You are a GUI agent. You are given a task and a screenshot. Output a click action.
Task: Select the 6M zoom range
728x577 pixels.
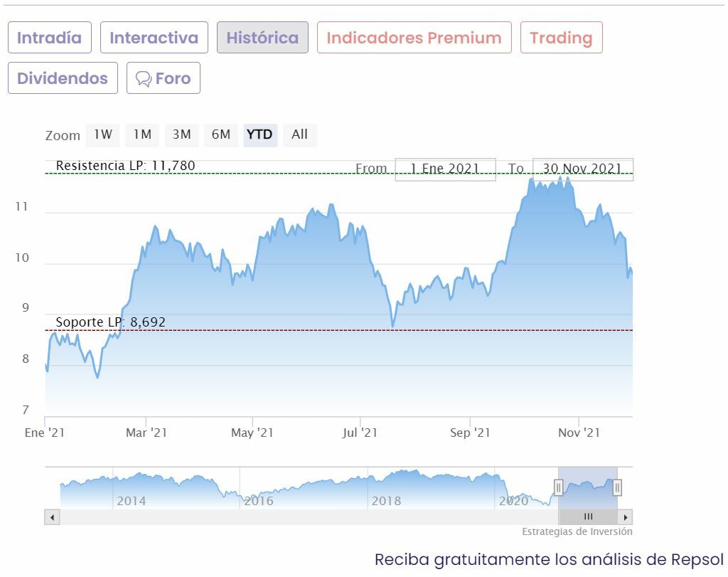(221, 134)
